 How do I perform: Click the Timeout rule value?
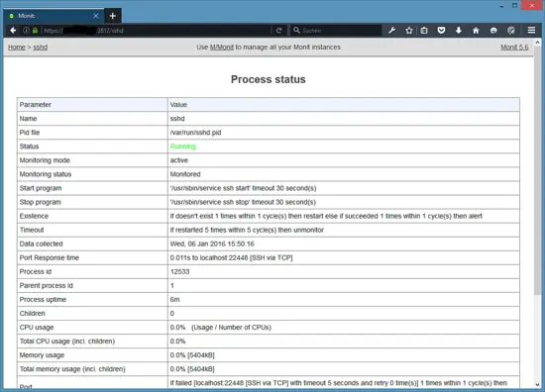[x=247, y=230]
